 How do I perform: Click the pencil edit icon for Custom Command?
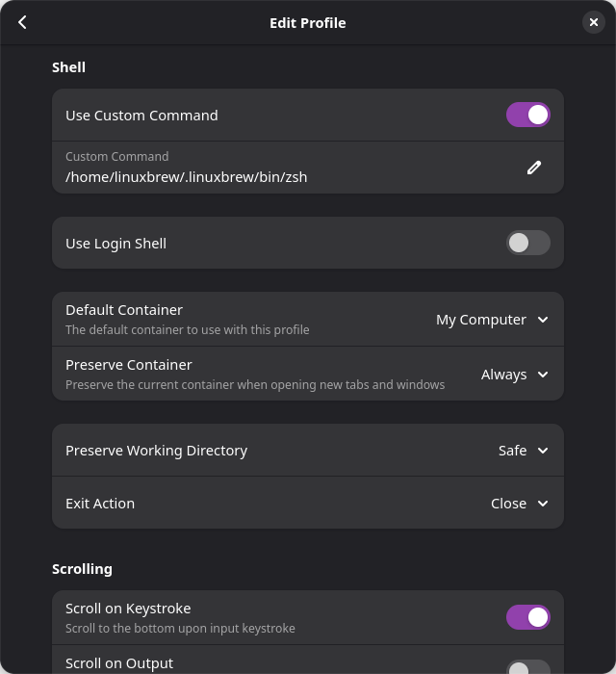(534, 168)
